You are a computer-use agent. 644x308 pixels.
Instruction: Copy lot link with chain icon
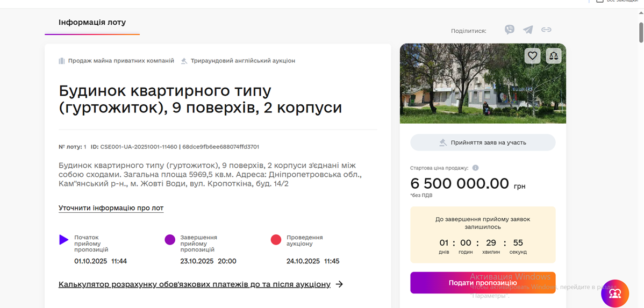pyautogui.click(x=546, y=30)
